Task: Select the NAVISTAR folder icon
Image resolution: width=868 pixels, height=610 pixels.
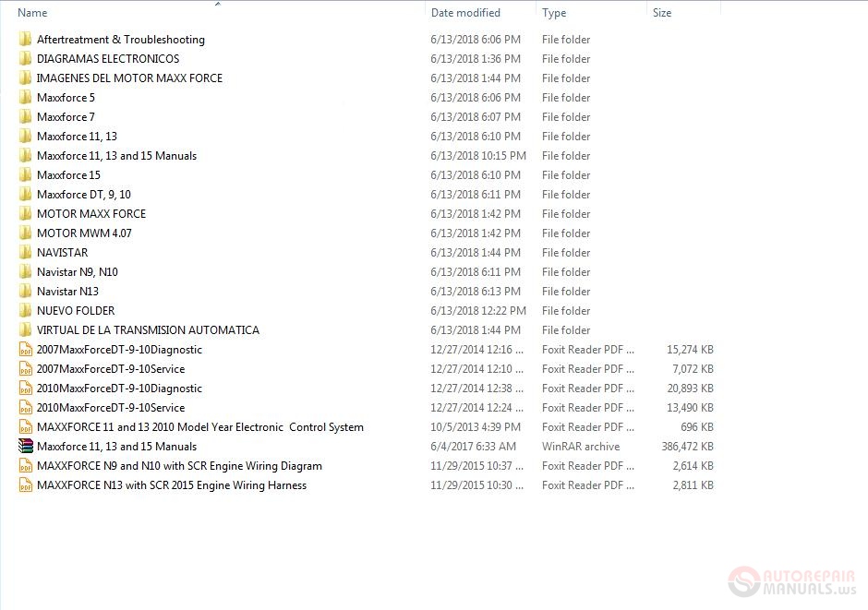Action: coord(26,252)
